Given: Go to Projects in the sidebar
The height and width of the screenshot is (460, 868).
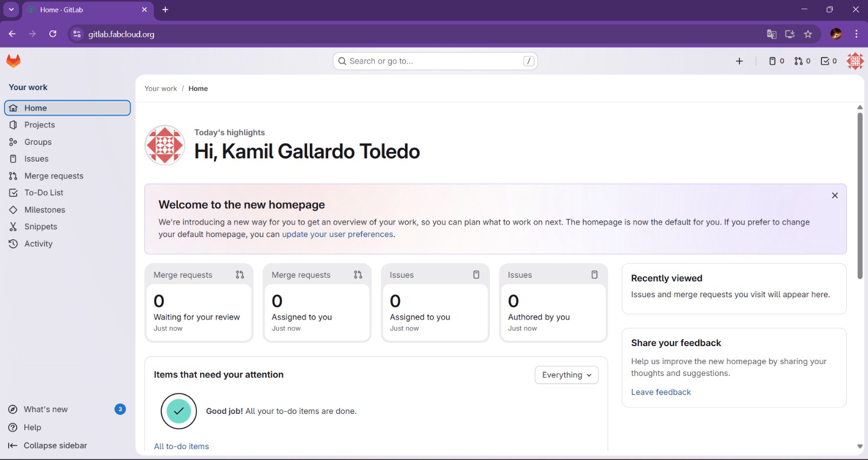Looking at the screenshot, I should 40,125.
